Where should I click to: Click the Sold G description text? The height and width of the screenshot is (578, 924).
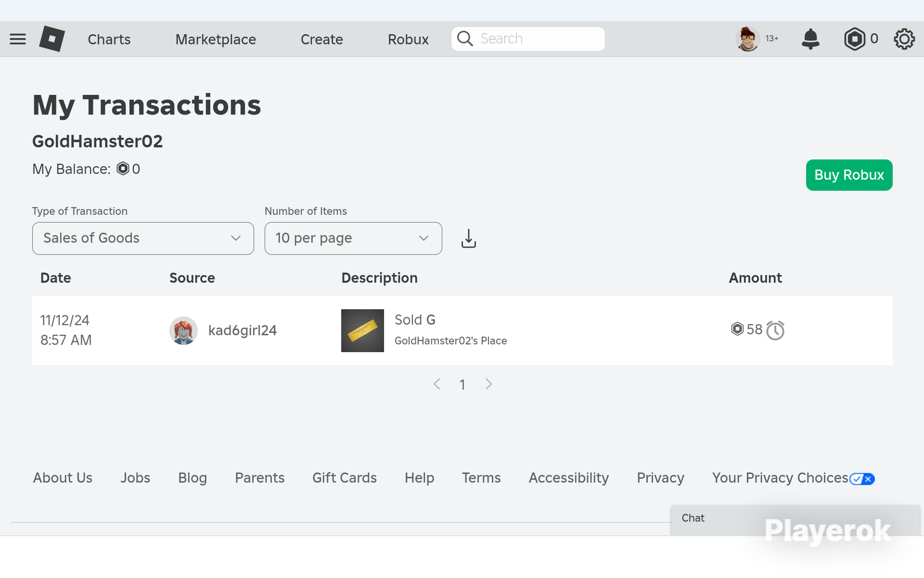(415, 320)
